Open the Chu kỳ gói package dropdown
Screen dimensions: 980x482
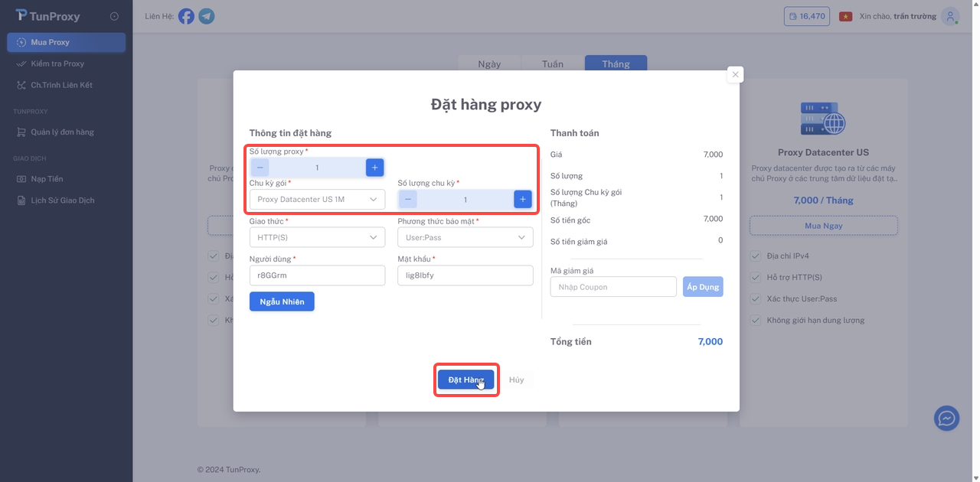click(316, 199)
